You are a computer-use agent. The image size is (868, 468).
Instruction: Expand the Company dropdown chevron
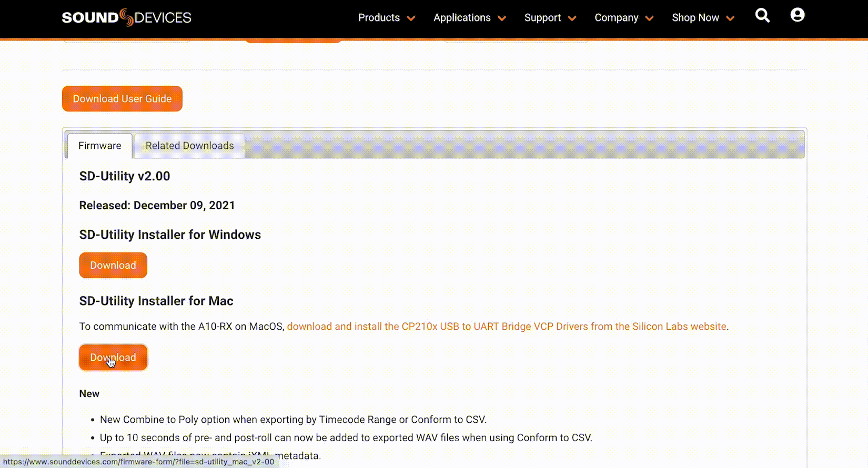(x=650, y=18)
